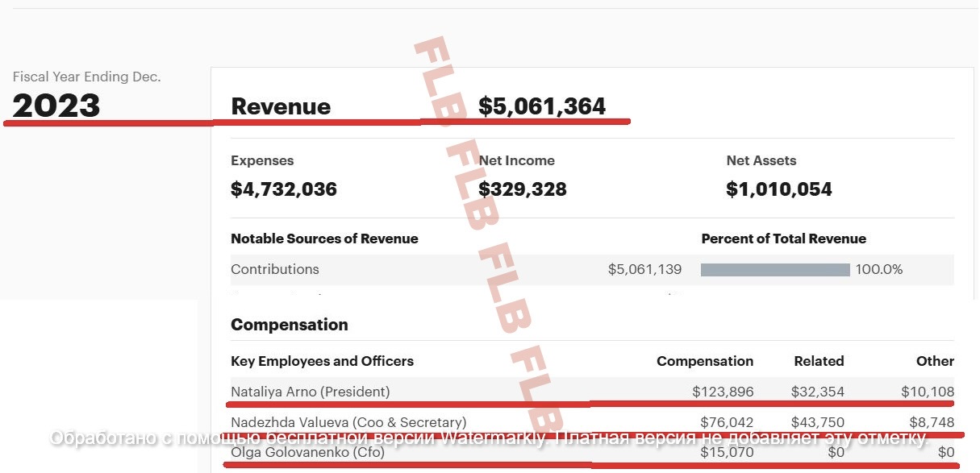Click the Notable Sources of Revenue header
Image resolution: width=980 pixels, height=473 pixels.
pos(324,239)
